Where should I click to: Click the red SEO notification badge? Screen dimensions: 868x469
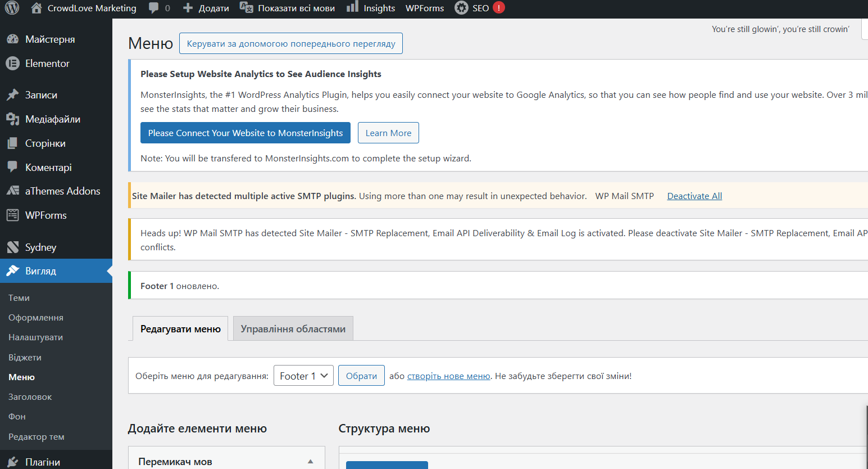coord(498,8)
